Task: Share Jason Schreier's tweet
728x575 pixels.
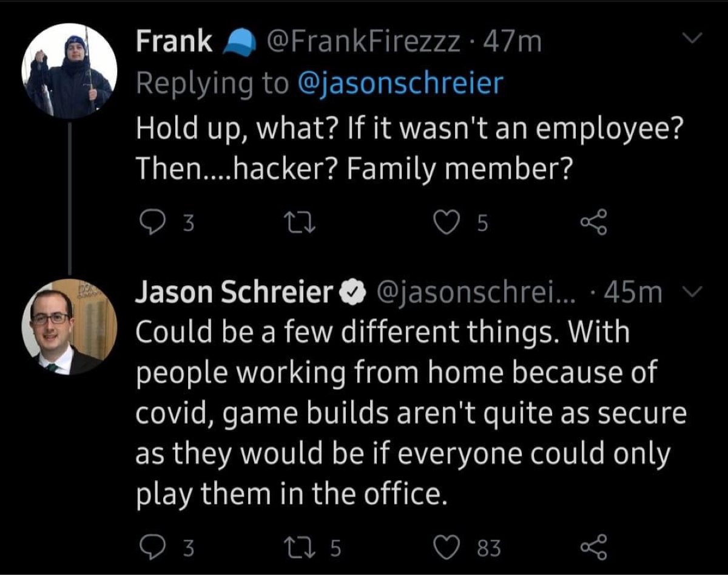Action: tap(593, 548)
